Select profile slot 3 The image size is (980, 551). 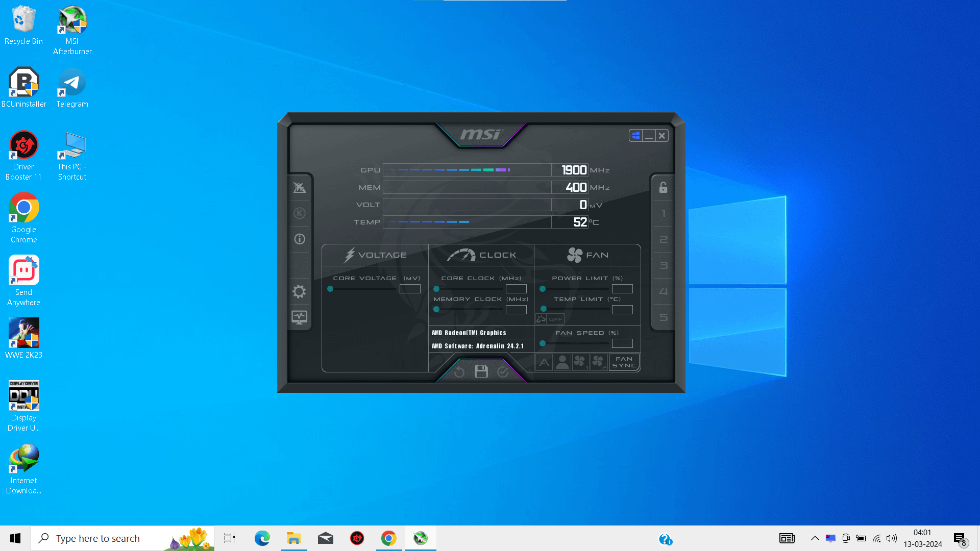pos(664,265)
